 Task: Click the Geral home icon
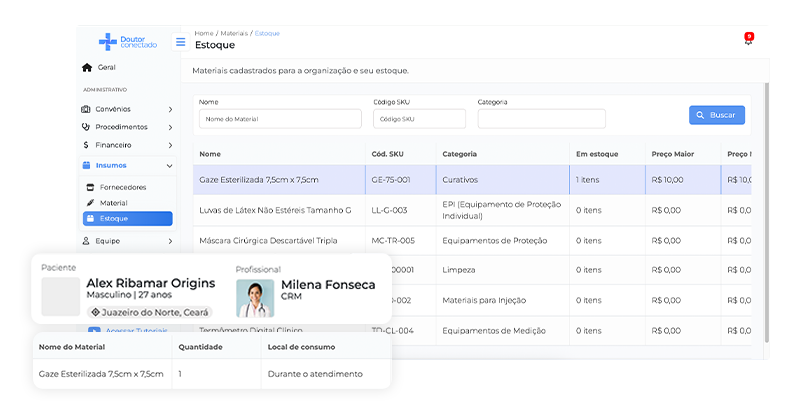pyautogui.click(x=87, y=67)
